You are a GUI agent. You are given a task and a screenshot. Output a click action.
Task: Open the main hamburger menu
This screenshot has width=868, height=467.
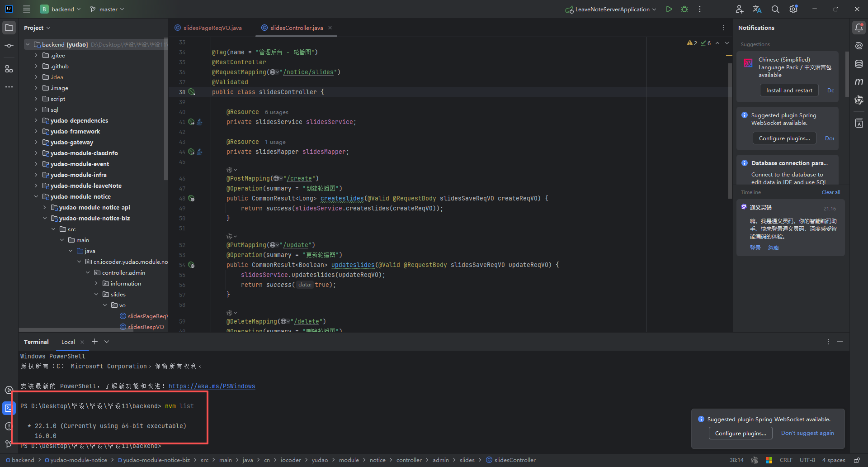click(26, 9)
